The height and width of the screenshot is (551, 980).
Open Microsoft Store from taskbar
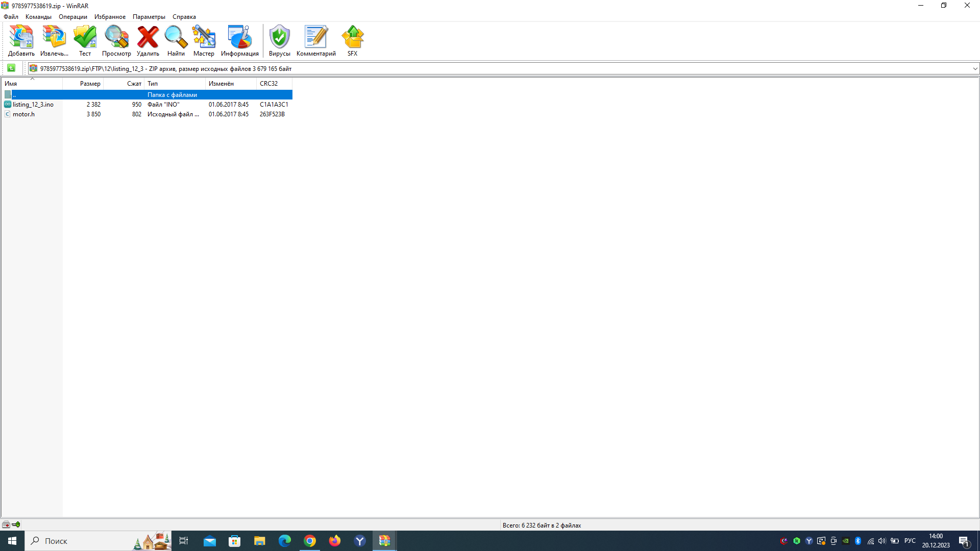[x=235, y=541]
